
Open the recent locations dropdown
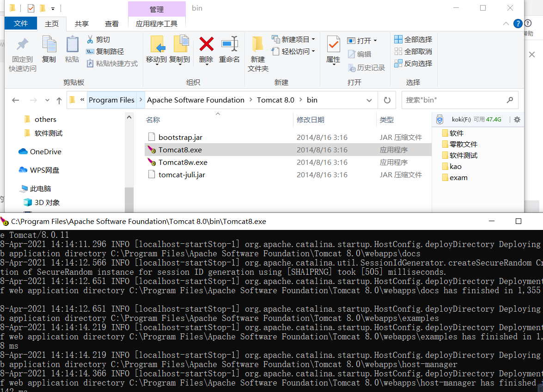47,100
